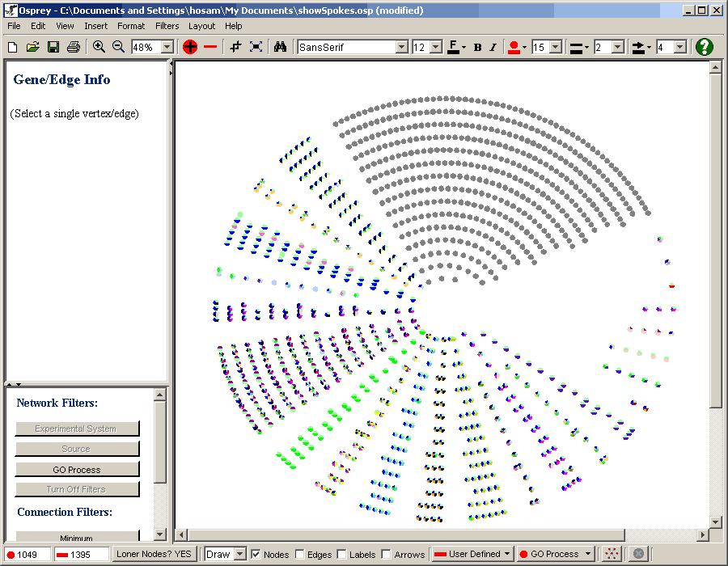
Task: Open the Draw mode dropdown
Action: click(x=239, y=555)
